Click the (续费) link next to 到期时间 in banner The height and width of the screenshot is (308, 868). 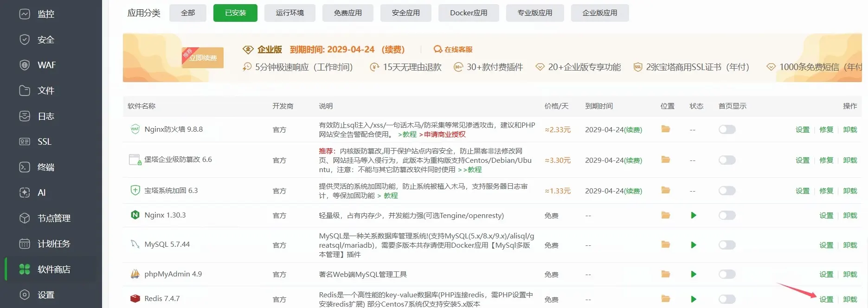coord(393,50)
